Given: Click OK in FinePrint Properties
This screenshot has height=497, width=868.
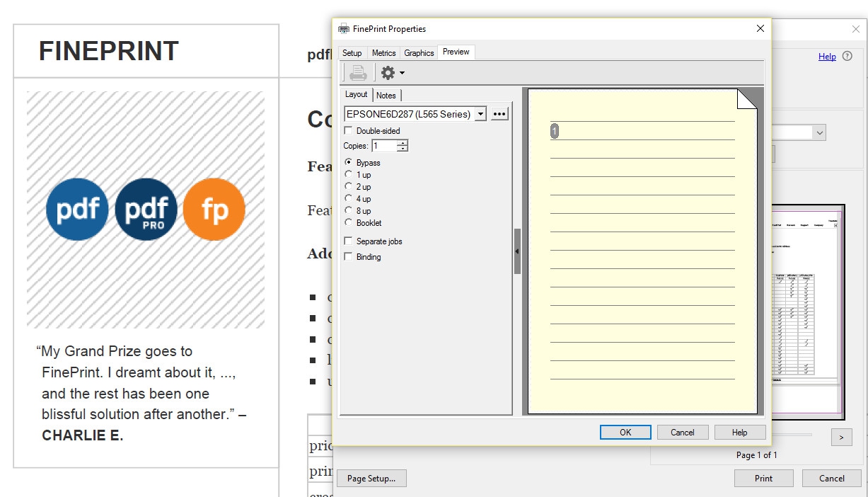Looking at the screenshot, I should click(625, 433).
